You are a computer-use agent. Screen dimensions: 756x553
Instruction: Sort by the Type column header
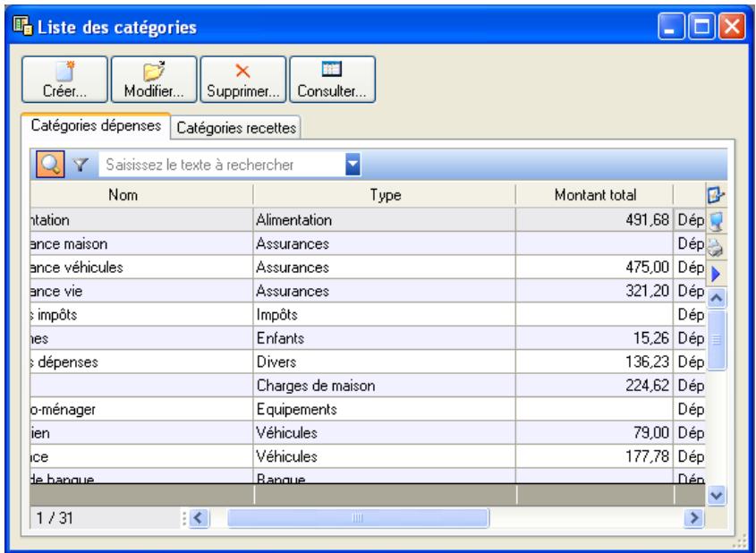385,195
